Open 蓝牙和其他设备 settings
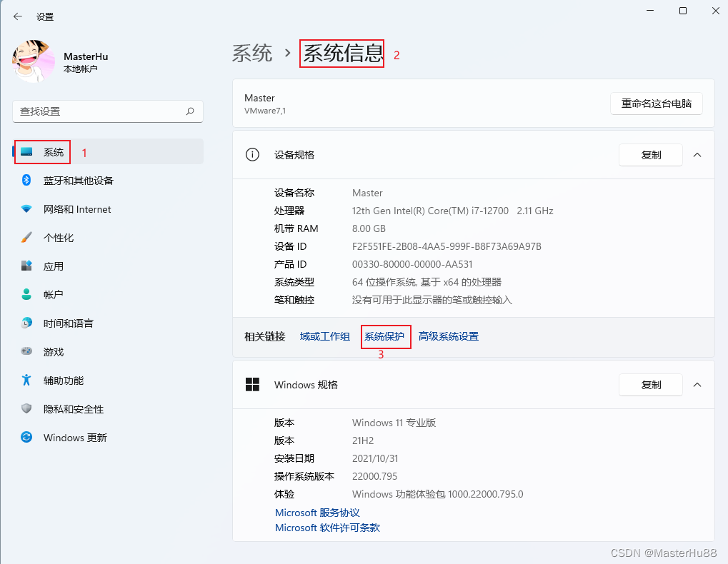Image resolution: width=728 pixels, height=564 pixels. click(108, 181)
